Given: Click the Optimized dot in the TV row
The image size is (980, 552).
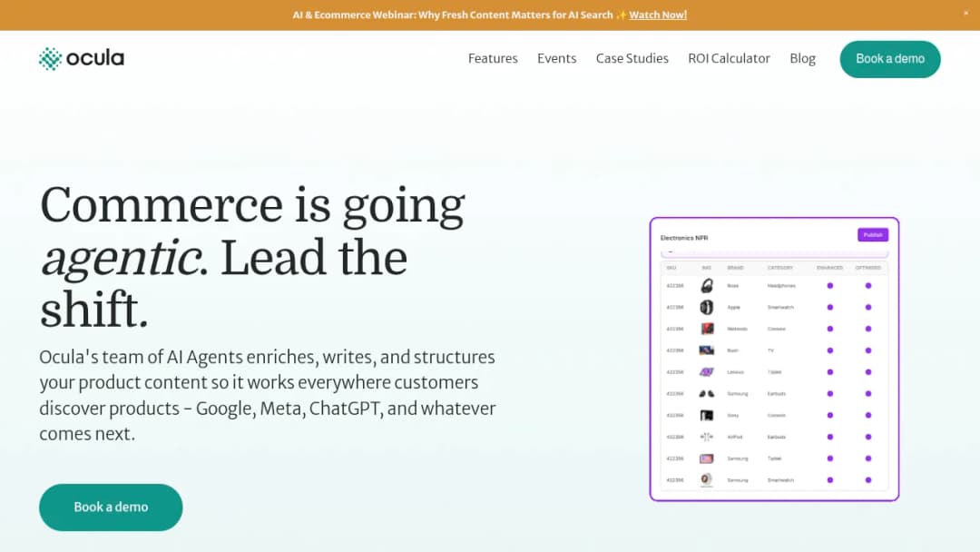Looking at the screenshot, I should 868,350.
